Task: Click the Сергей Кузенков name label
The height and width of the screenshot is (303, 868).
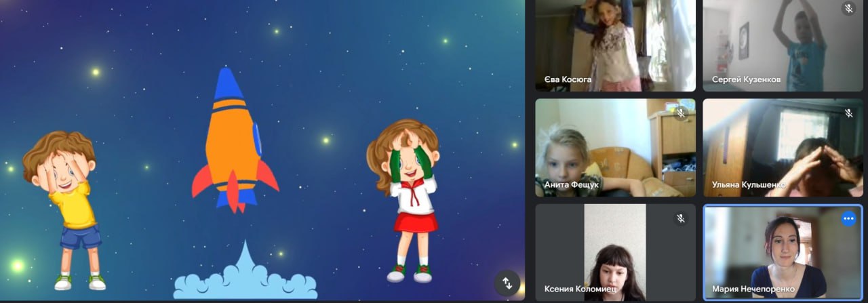Action: [746, 79]
